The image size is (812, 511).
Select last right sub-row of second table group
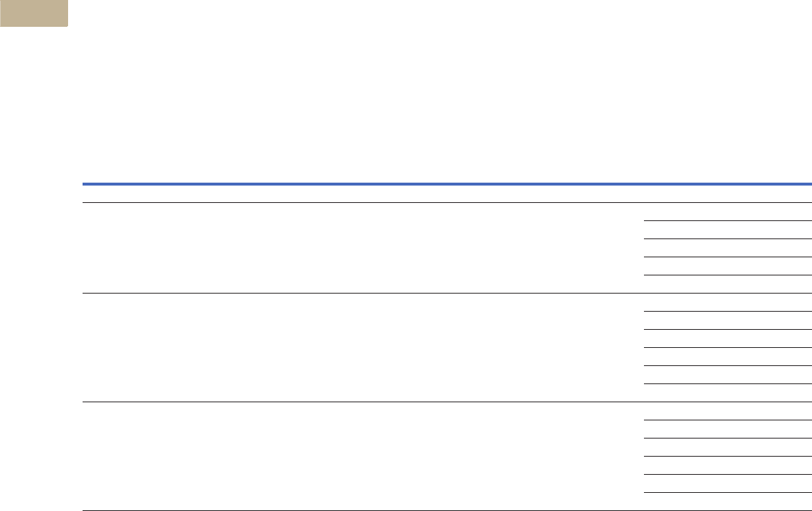click(727, 393)
